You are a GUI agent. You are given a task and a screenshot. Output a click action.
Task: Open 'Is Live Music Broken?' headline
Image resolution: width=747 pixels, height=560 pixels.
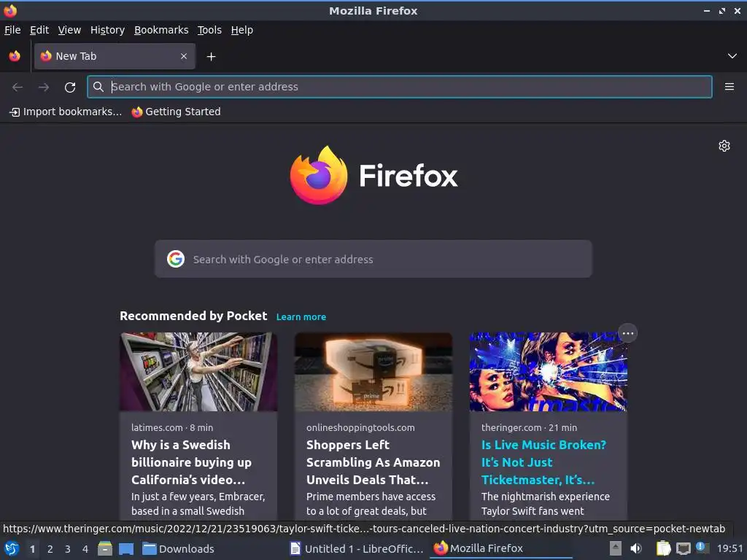point(543,462)
